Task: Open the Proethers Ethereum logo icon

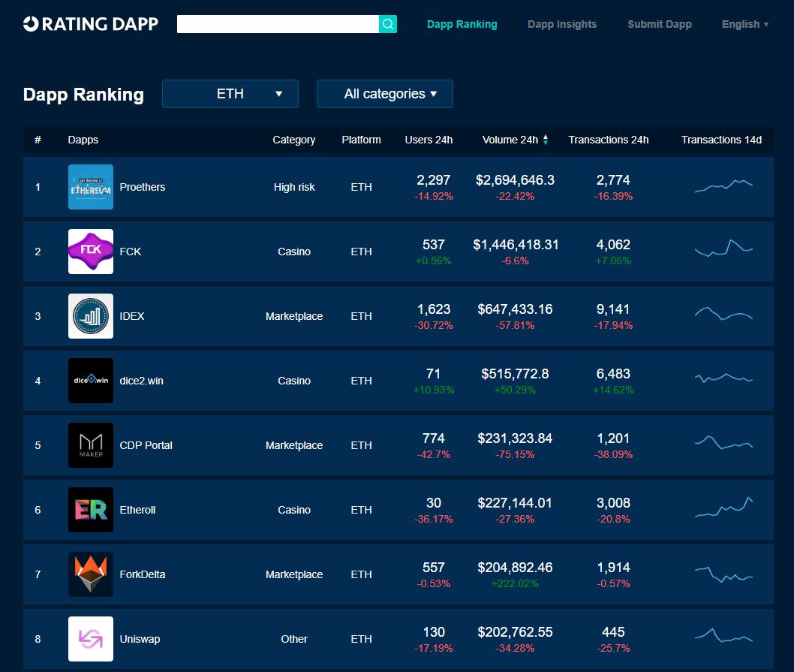Action: tap(91, 187)
